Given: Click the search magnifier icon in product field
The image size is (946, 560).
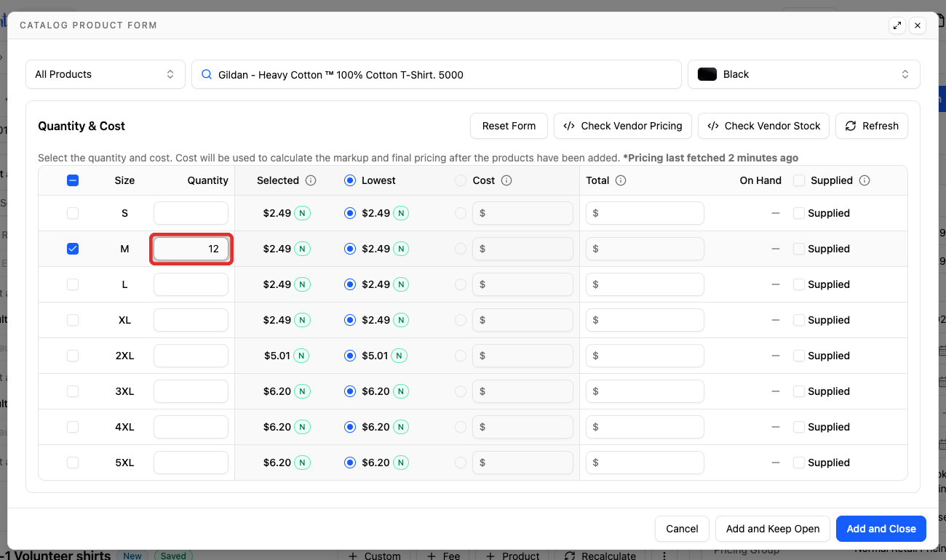Looking at the screenshot, I should [x=207, y=74].
